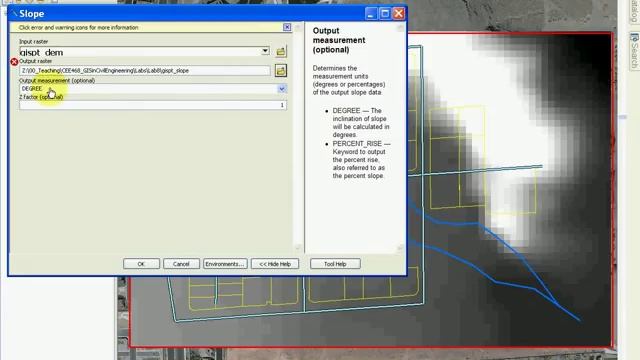Click the help pane scrollbar up arrow
Image resolution: width=640 pixels, height=360 pixels.
pyautogui.click(x=400, y=27)
